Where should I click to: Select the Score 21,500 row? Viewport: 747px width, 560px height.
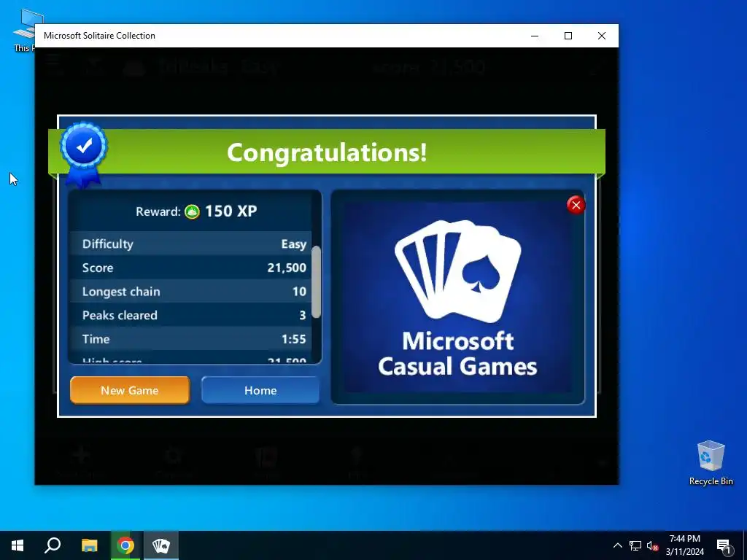point(190,267)
